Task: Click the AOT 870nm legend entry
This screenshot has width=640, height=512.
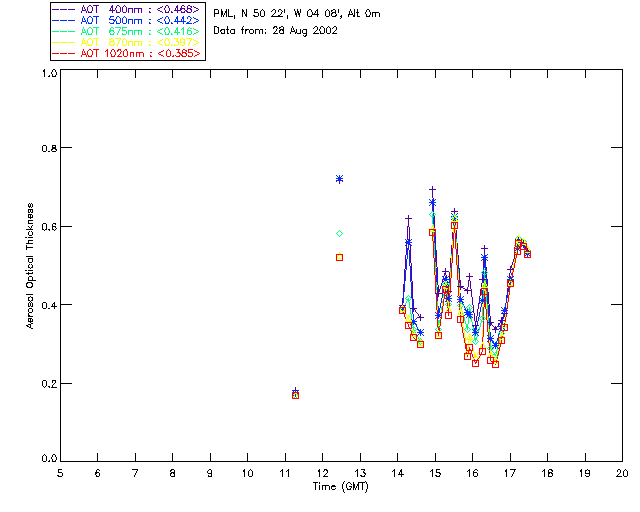Action: [x=126, y=42]
